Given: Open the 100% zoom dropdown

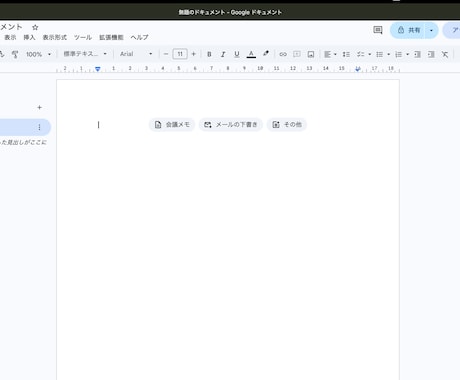Looking at the screenshot, I should (x=38, y=54).
